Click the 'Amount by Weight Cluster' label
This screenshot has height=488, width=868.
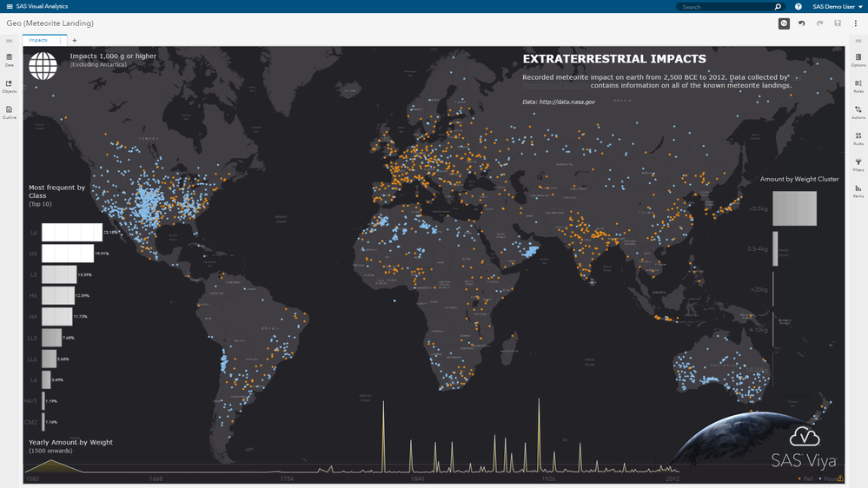[x=799, y=179]
